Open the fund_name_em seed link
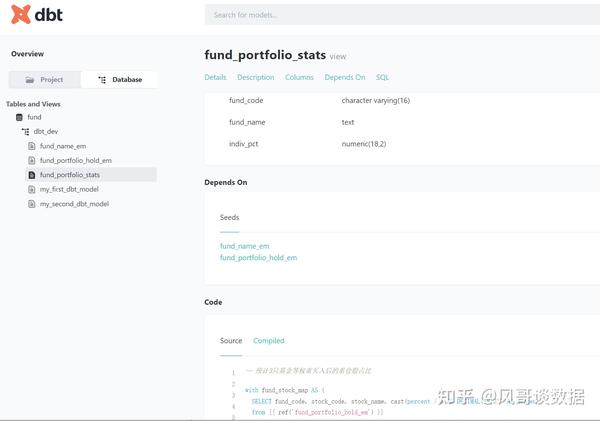Screen dimensions: 600x421 pyautogui.click(x=245, y=246)
